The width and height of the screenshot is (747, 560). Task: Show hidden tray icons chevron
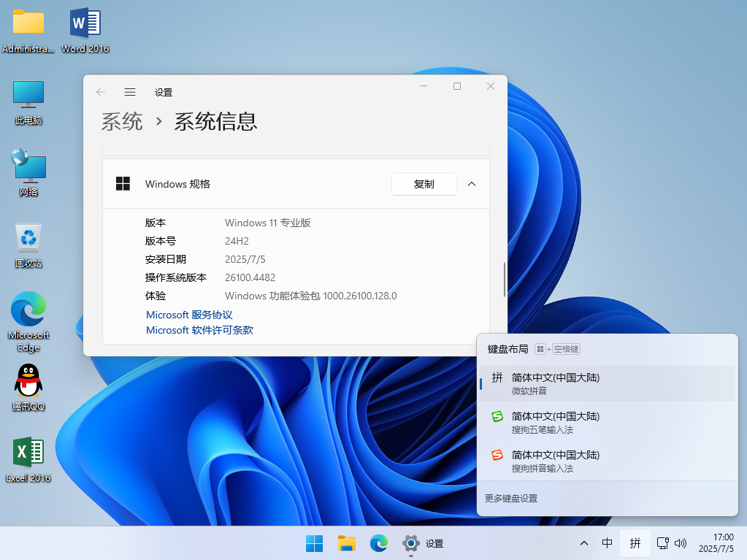point(584,543)
